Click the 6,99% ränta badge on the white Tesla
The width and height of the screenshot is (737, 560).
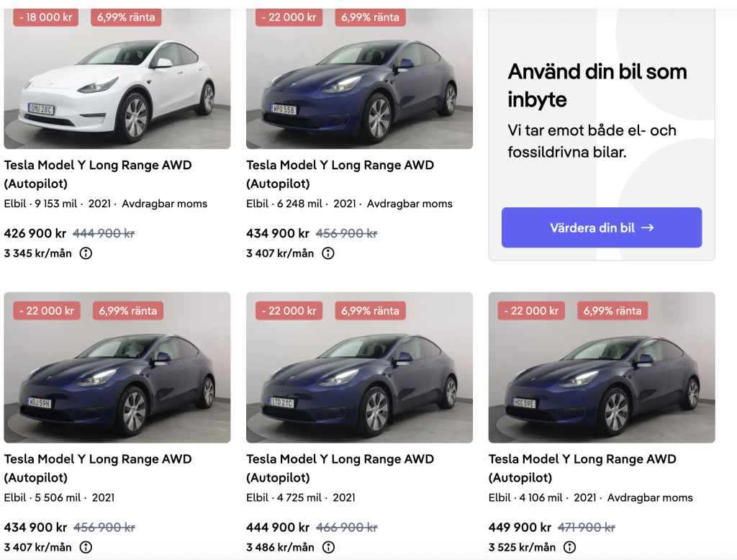[126, 17]
